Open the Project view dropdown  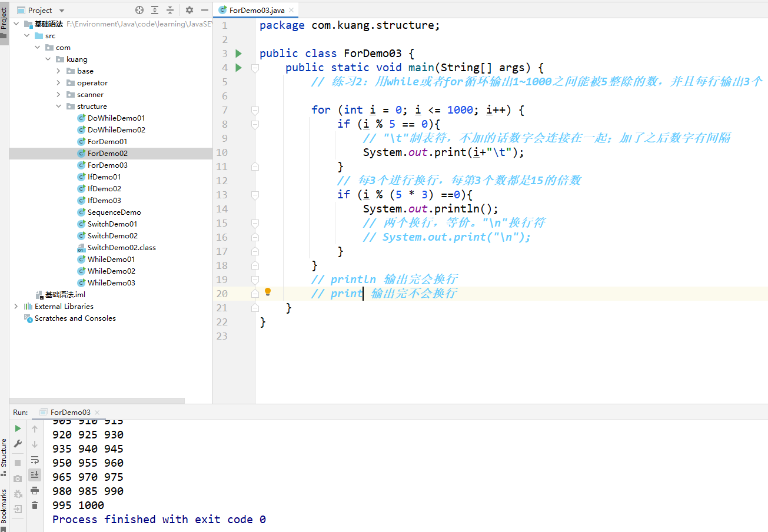(62, 11)
